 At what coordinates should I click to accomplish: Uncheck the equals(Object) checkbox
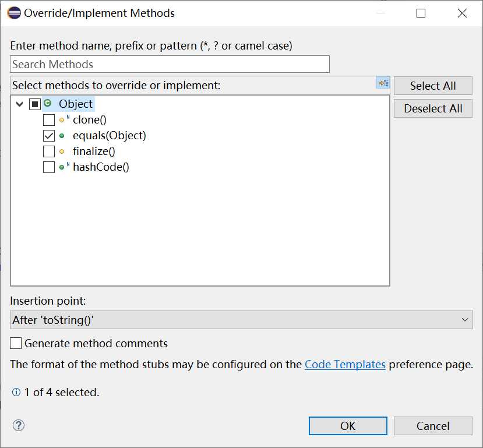49,136
